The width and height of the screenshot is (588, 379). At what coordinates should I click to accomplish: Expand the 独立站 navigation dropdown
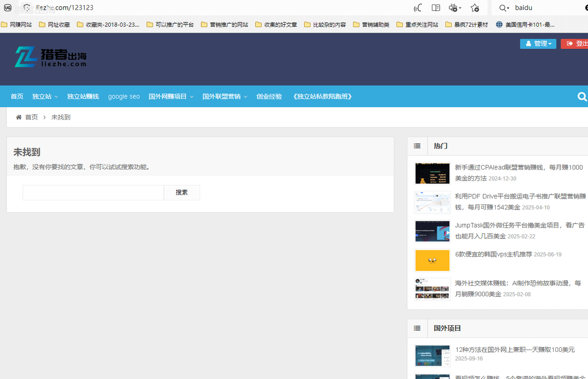tap(45, 96)
